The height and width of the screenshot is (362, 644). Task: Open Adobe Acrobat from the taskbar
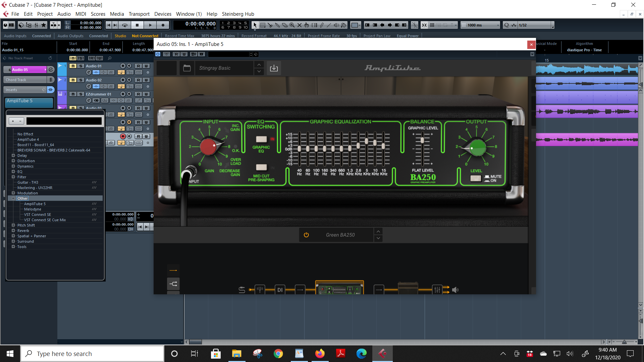click(340, 354)
